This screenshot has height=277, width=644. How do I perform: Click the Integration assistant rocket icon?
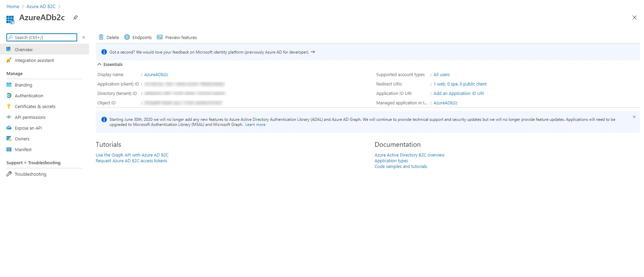point(9,60)
